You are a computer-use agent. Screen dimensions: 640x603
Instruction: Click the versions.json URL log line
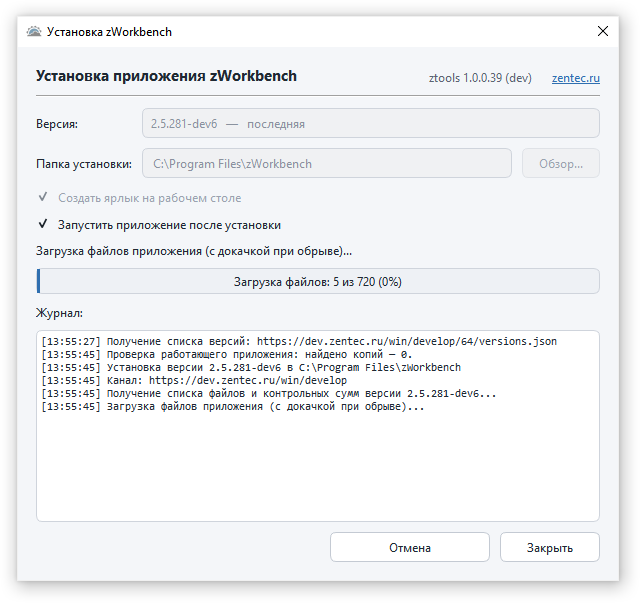tap(299, 341)
